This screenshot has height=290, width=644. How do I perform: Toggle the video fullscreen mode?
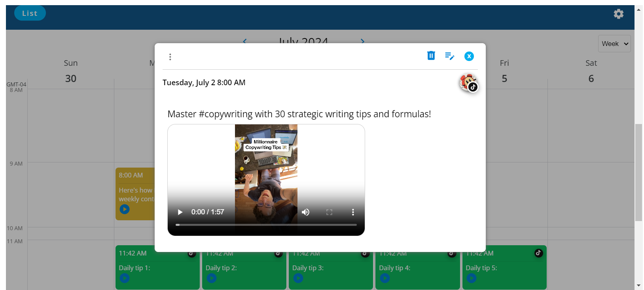[x=329, y=212]
